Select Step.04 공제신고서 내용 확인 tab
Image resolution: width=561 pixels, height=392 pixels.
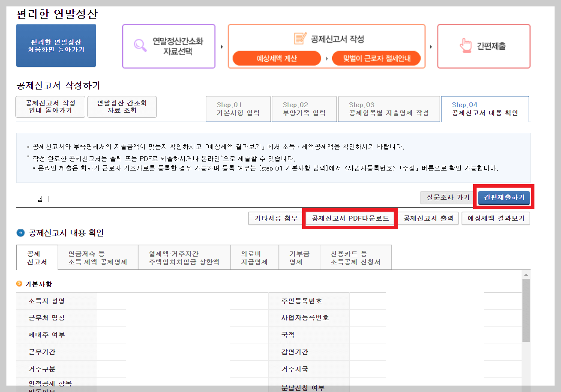(x=485, y=109)
